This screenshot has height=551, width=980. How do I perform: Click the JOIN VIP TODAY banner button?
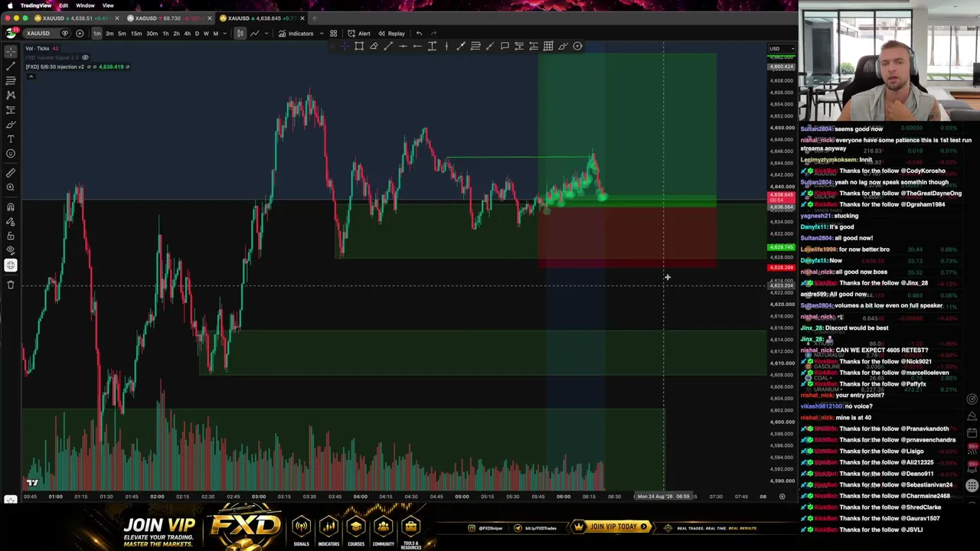[x=612, y=527]
